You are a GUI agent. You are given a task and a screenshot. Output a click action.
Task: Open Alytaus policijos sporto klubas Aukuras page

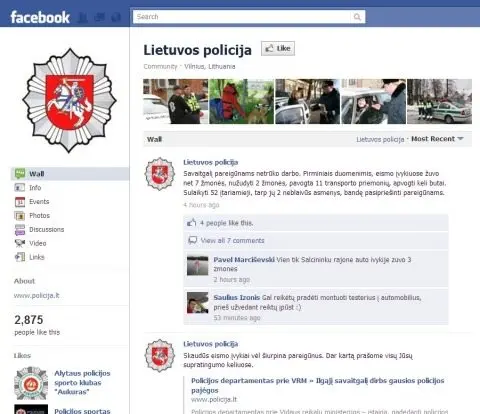click(x=82, y=383)
